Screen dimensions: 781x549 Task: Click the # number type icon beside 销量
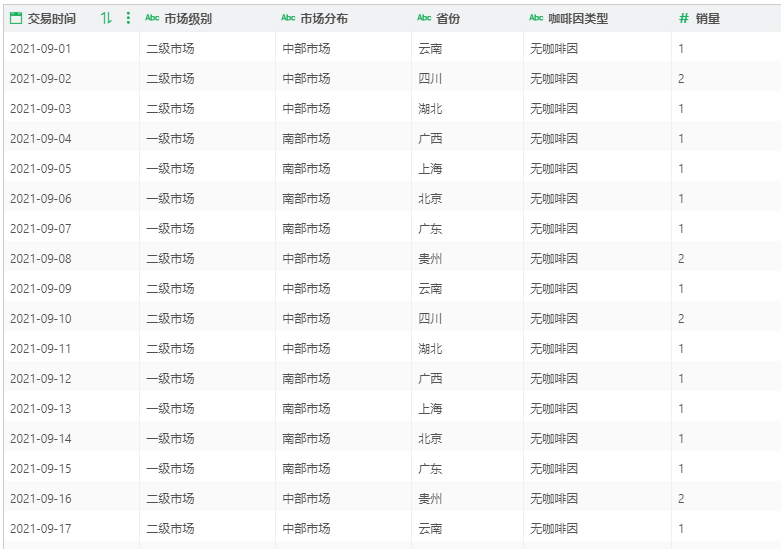click(x=684, y=18)
